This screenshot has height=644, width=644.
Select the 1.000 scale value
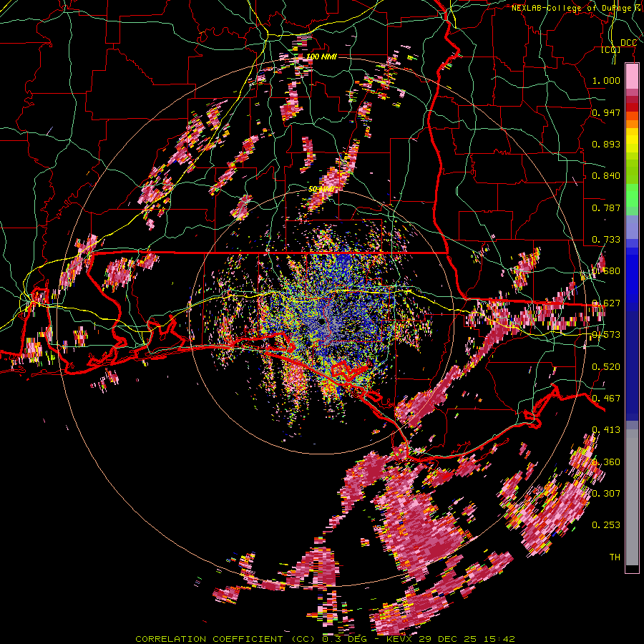[606, 80]
